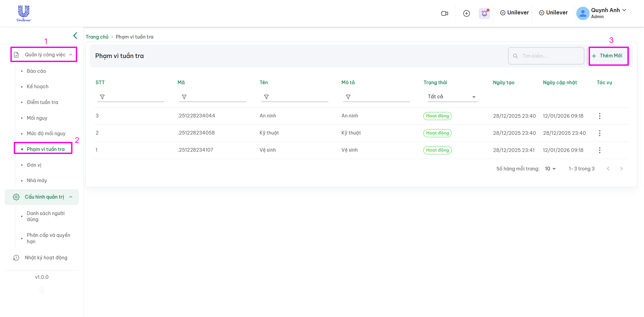
Task: Collapse the Quản lý công việc section
Action: click(71, 55)
